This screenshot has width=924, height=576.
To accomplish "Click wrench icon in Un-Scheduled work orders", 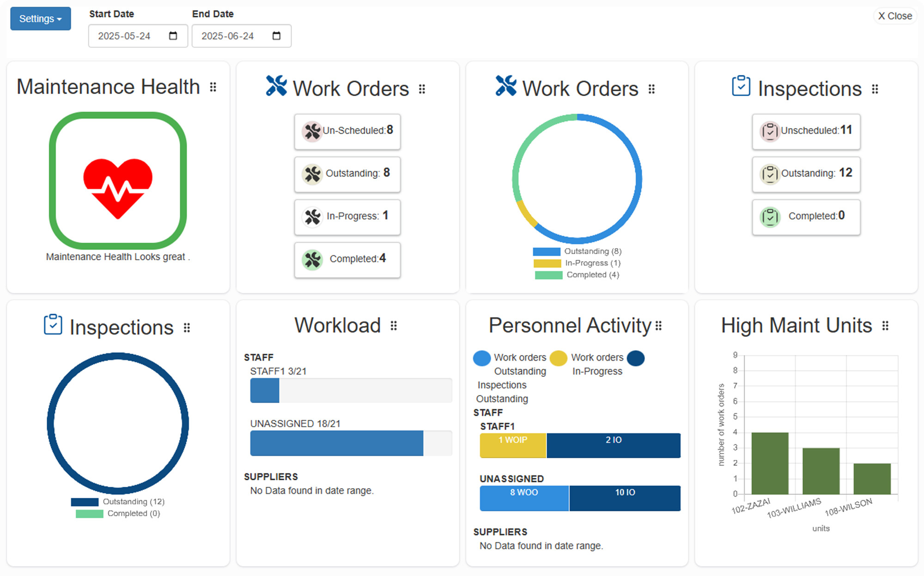I will point(312,131).
